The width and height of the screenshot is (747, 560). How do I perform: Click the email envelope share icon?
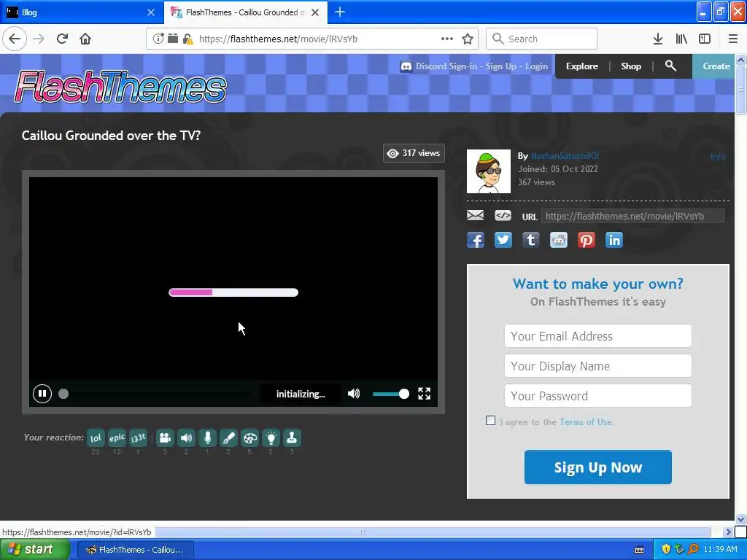pos(475,216)
